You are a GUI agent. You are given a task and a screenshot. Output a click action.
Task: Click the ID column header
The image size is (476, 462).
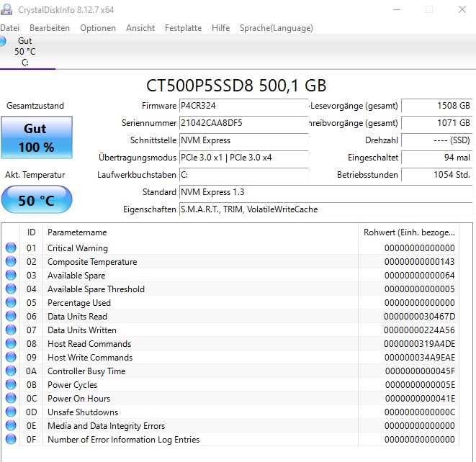click(x=31, y=232)
